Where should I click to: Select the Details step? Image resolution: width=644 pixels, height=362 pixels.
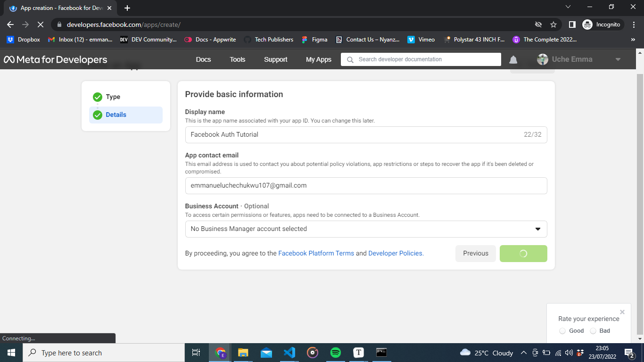pyautogui.click(x=126, y=115)
